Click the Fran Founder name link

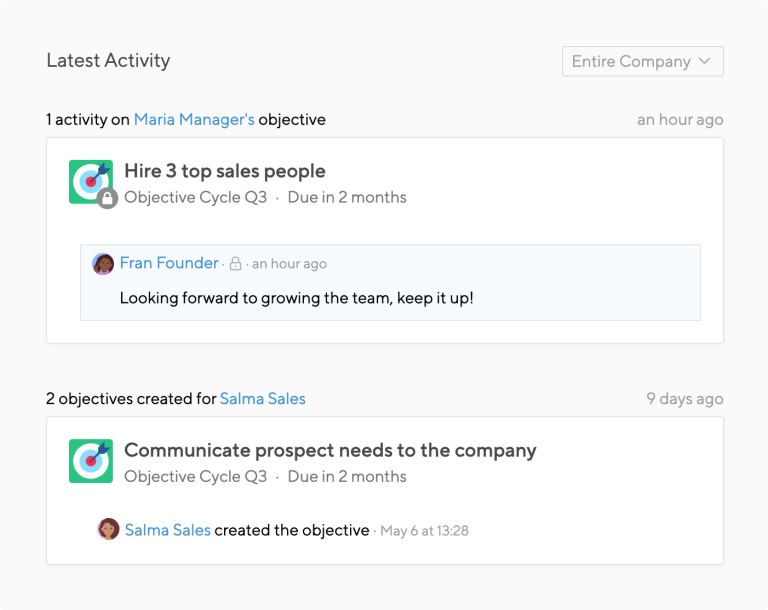pos(169,263)
